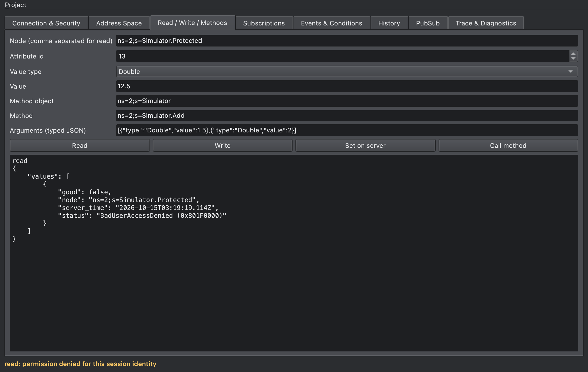Click the 'Node (comma separated for read)' label
This screenshot has height=372, width=588.
coord(61,41)
